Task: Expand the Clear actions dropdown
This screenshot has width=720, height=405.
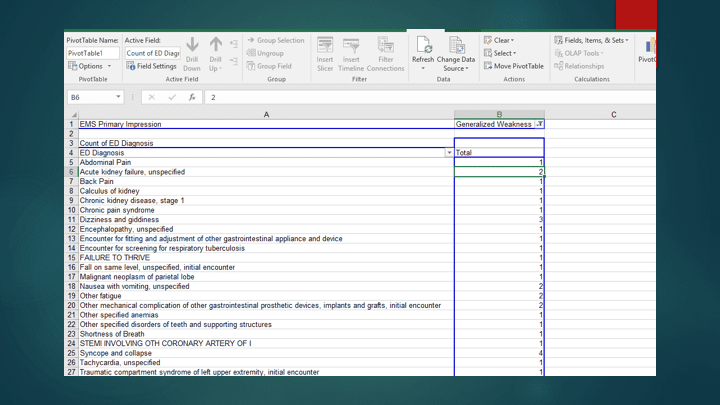Action: point(500,41)
